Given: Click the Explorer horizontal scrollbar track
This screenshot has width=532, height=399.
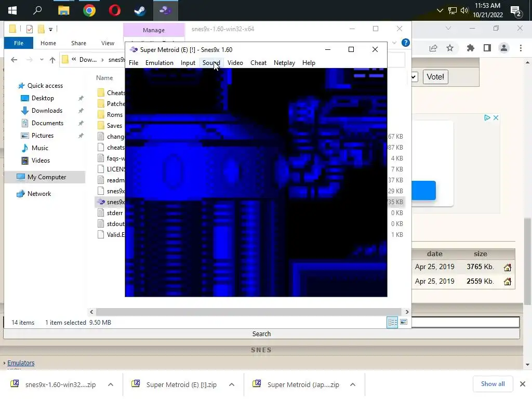Looking at the screenshot, I should point(249,312).
